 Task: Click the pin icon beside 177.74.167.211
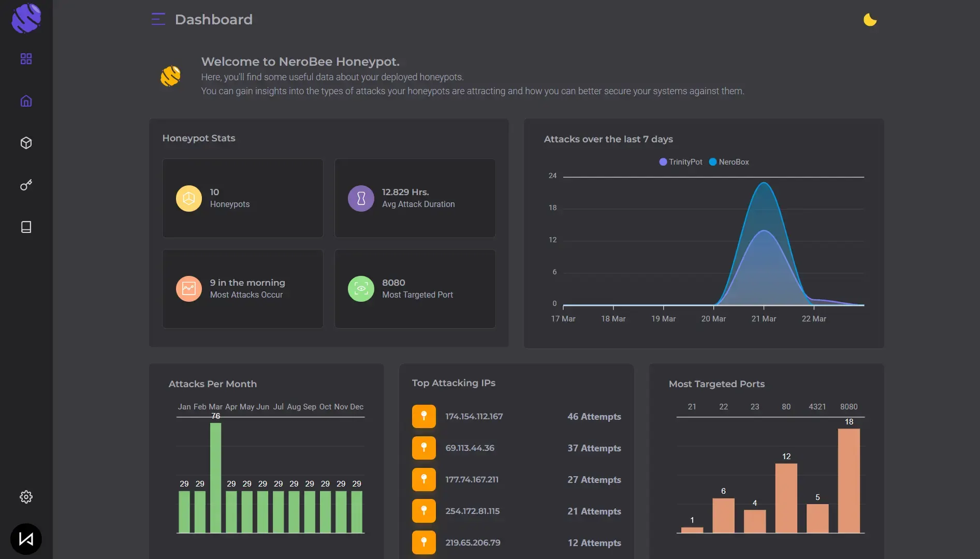[424, 479]
